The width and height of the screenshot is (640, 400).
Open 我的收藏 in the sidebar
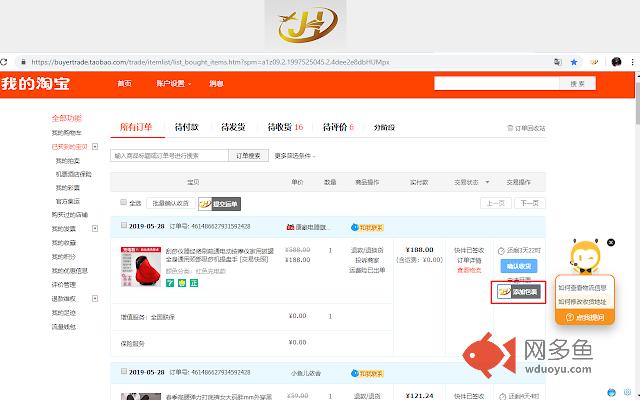pyautogui.click(x=64, y=243)
